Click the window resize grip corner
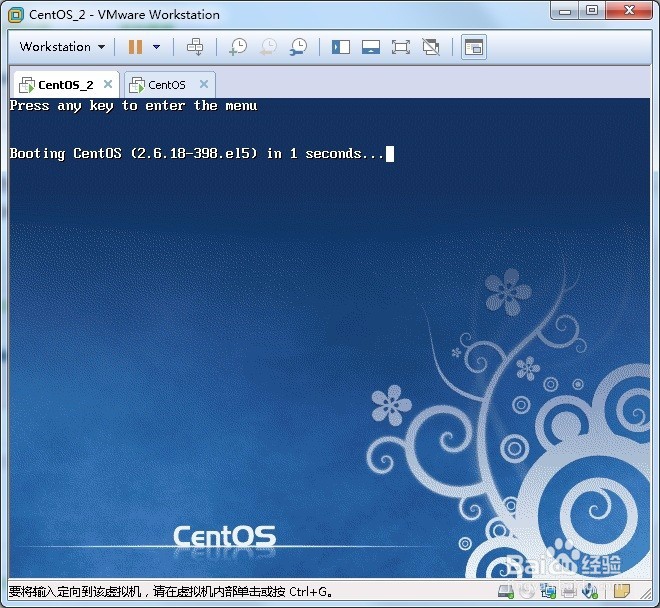Viewport: 660px width, 608px height. (x=646, y=593)
